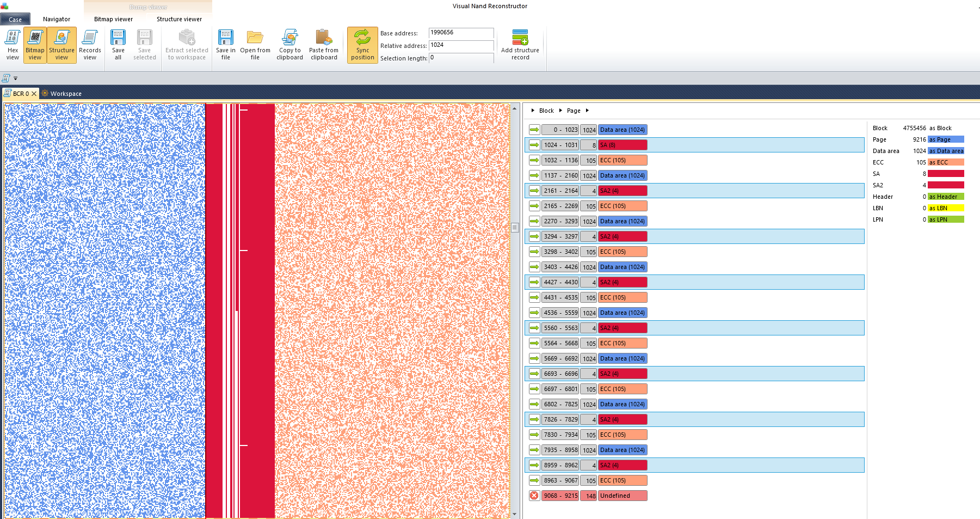
Task: Click the Relative address field
Action: pos(461,45)
